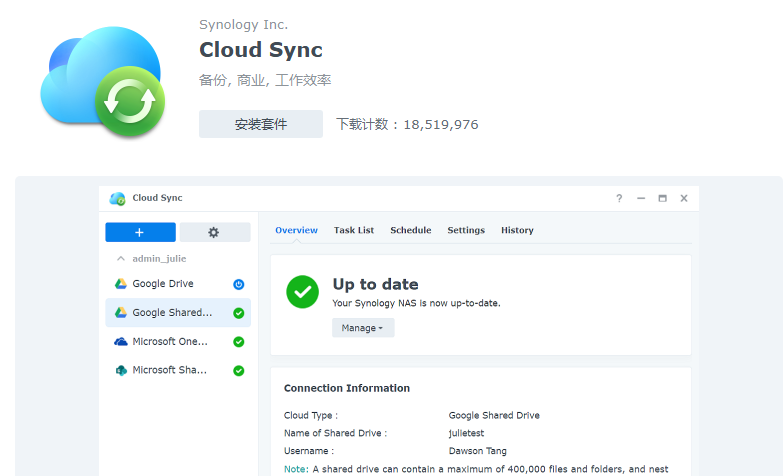
Task: Minimize the Cloud Sync window
Action: (641, 198)
